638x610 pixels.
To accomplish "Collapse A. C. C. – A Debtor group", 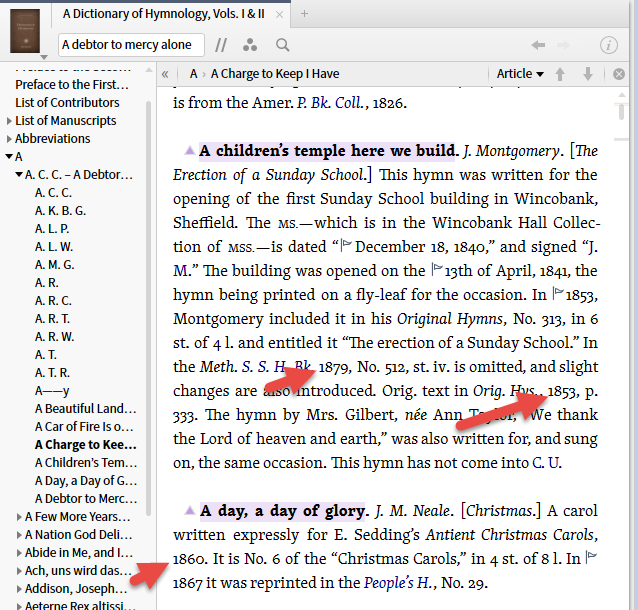I will tap(19, 175).
